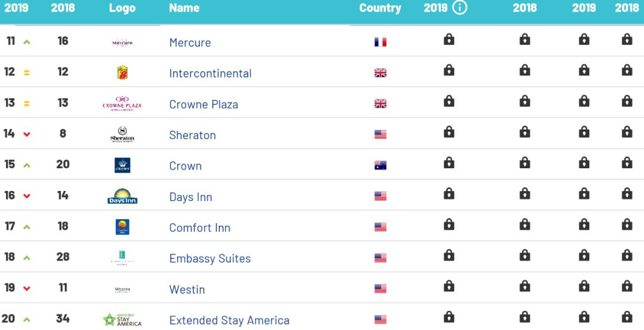Click the Mercure brand logo

(x=122, y=42)
